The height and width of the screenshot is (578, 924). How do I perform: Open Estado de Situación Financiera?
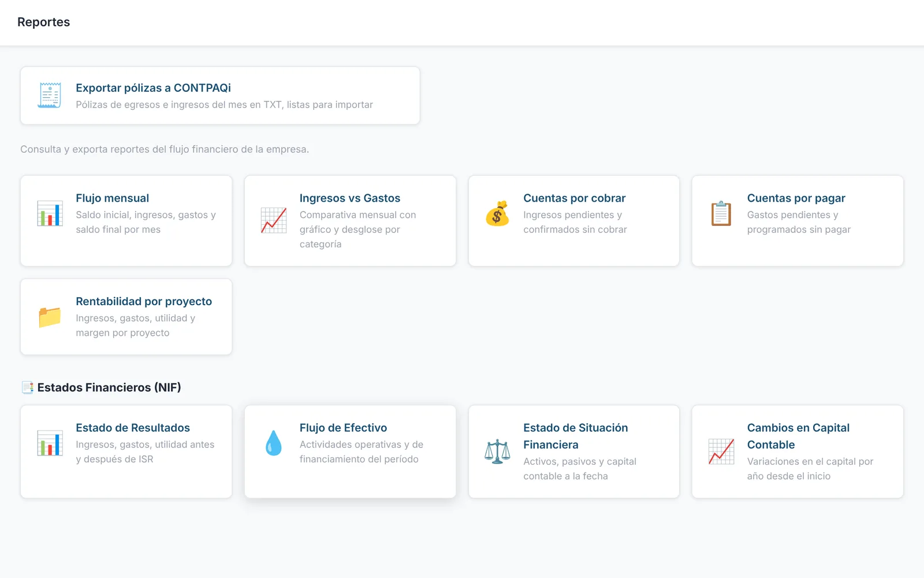point(574,451)
